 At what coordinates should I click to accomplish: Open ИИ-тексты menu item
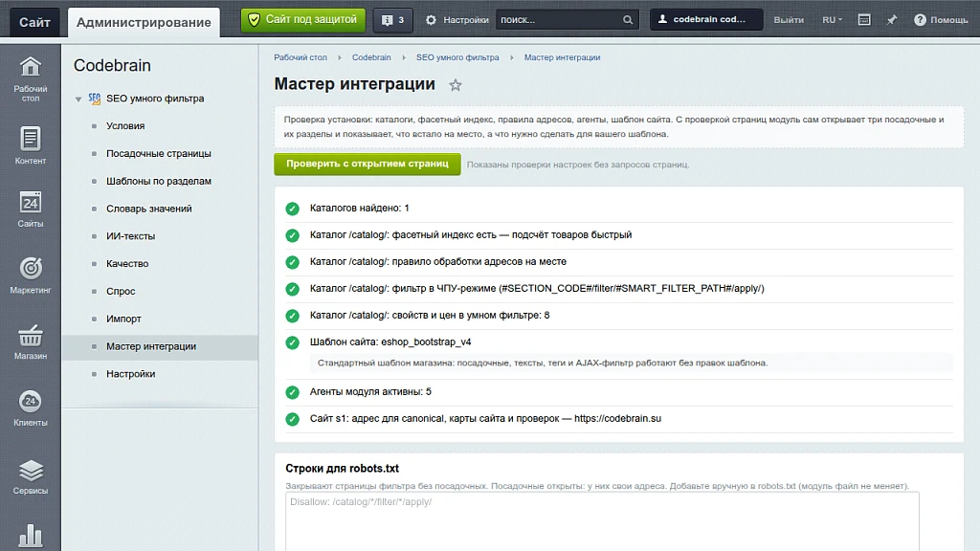click(130, 236)
